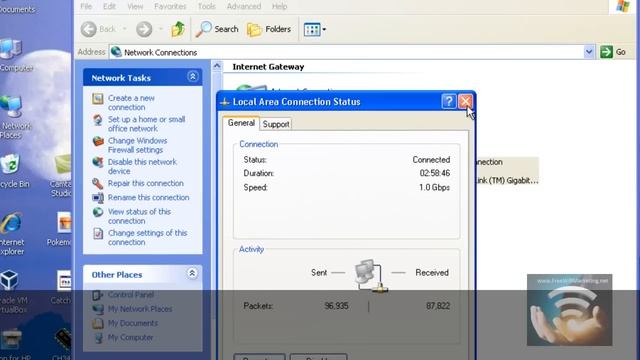This screenshot has width=640, height=360.
Task: Click the Go button icon
Action: tap(607, 52)
